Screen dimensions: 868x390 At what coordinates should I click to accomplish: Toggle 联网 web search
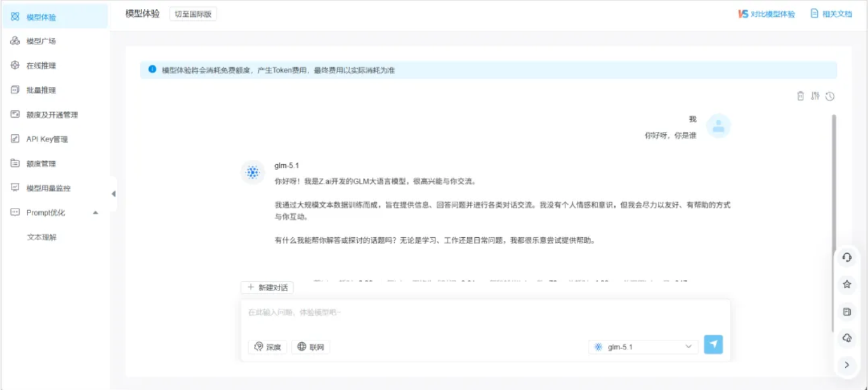(x=310, y=347)
